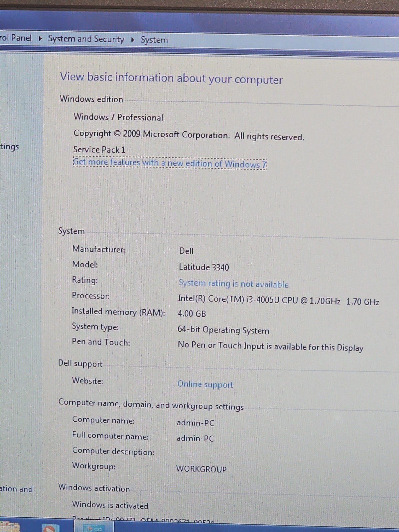399x532 pixels.
Task: Select Windows 7 Professional text
Action: [118, 117]
